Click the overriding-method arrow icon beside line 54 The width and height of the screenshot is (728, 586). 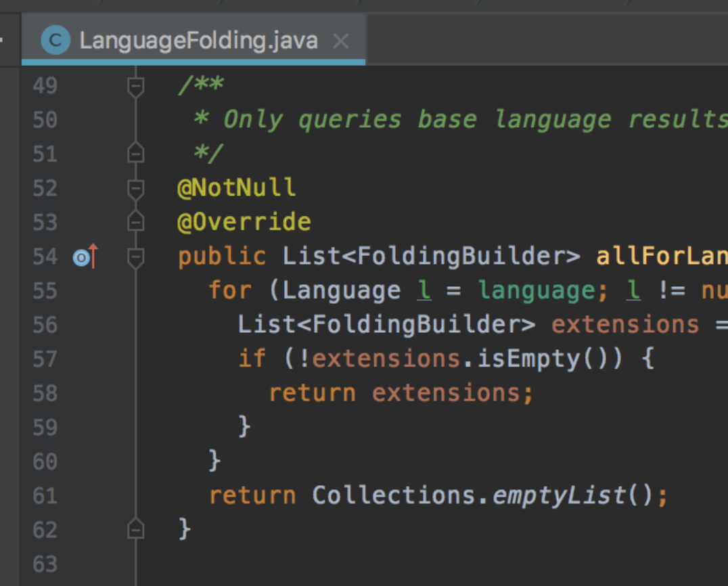point(84,256)
